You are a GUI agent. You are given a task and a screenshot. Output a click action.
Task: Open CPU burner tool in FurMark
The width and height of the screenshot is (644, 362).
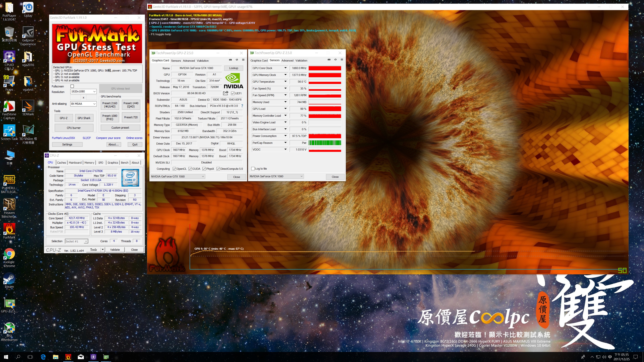[74, 128]
